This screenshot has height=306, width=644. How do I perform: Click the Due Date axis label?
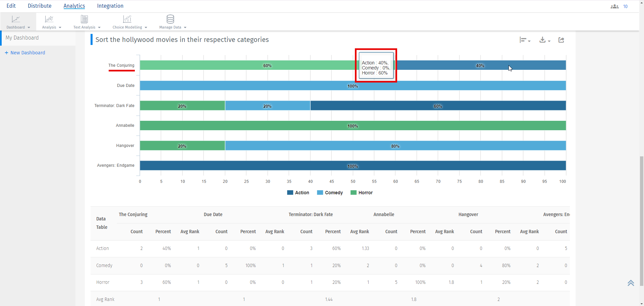[x=126, y=86]
